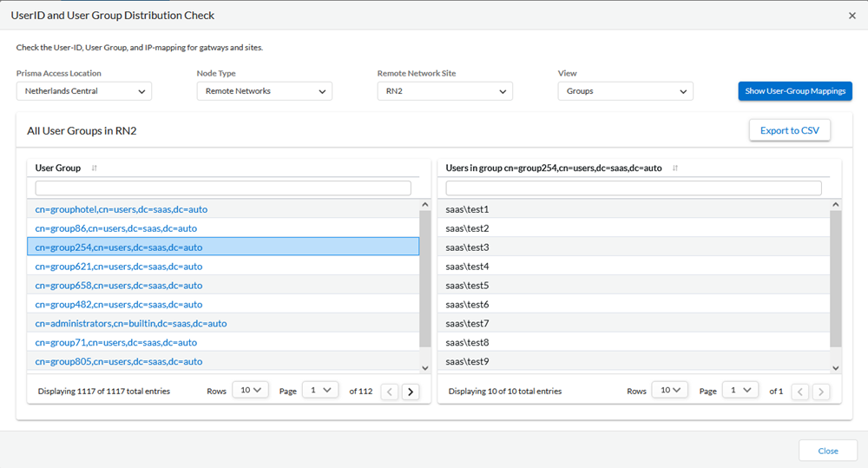Screen dimensions: 868x468
Task: Go to previous page of user groups
Action: tap(390, 392)
